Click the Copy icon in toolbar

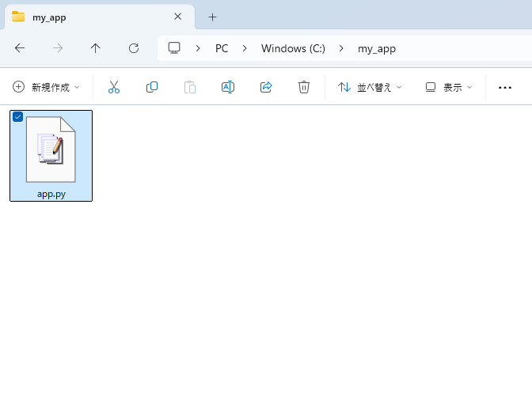click(x=152, y=87)
